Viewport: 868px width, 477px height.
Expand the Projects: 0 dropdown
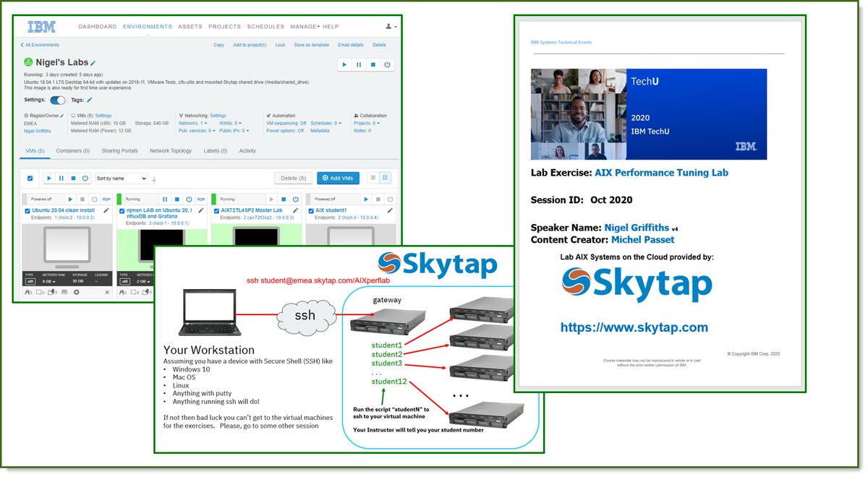(367, 123)
